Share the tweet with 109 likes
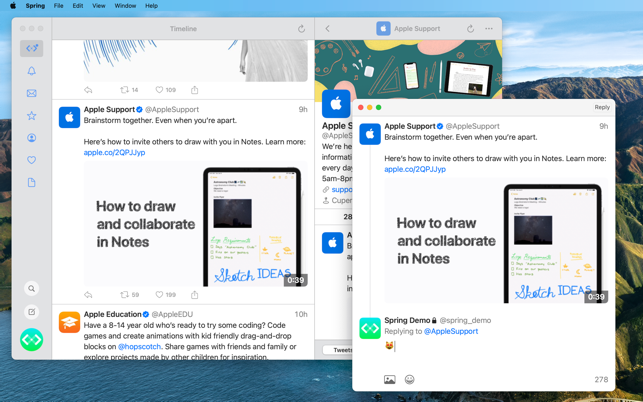 pyautogui.click(x=195, y=90)
